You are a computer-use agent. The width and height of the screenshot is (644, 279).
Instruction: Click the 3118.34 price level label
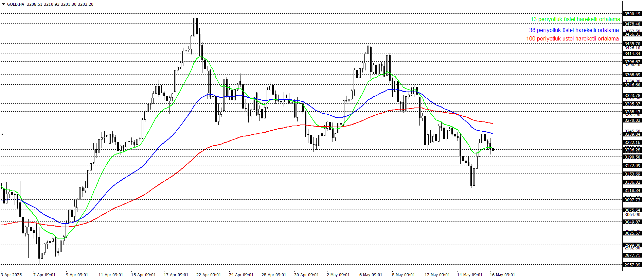pos(632,191)
